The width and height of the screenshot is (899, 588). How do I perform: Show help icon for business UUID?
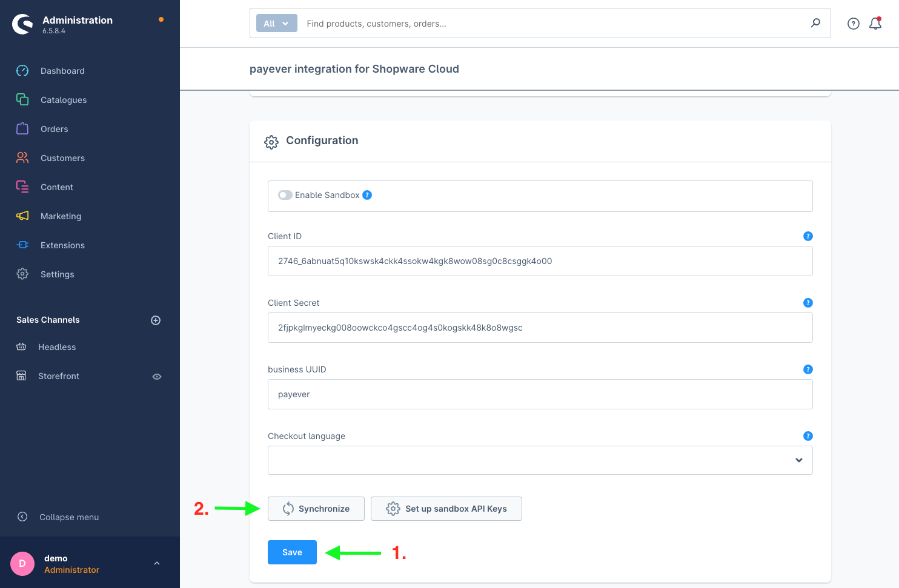tap(808, 369)
